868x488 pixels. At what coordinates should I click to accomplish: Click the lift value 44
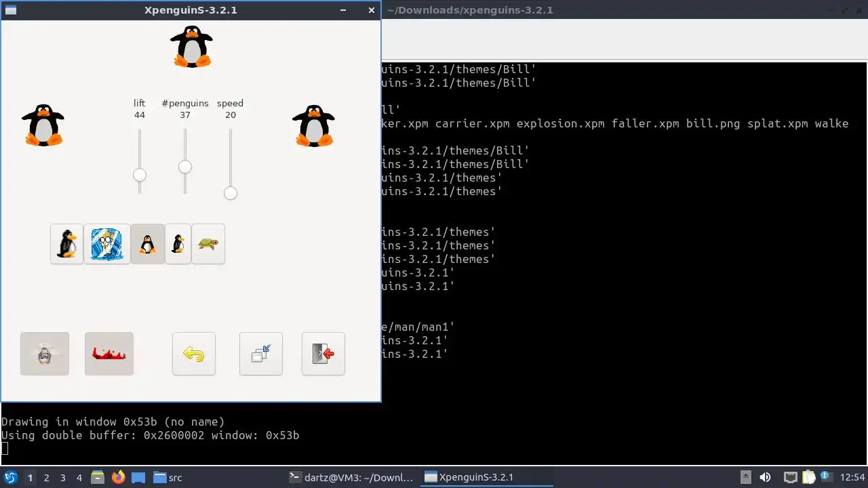click(140, 115)
